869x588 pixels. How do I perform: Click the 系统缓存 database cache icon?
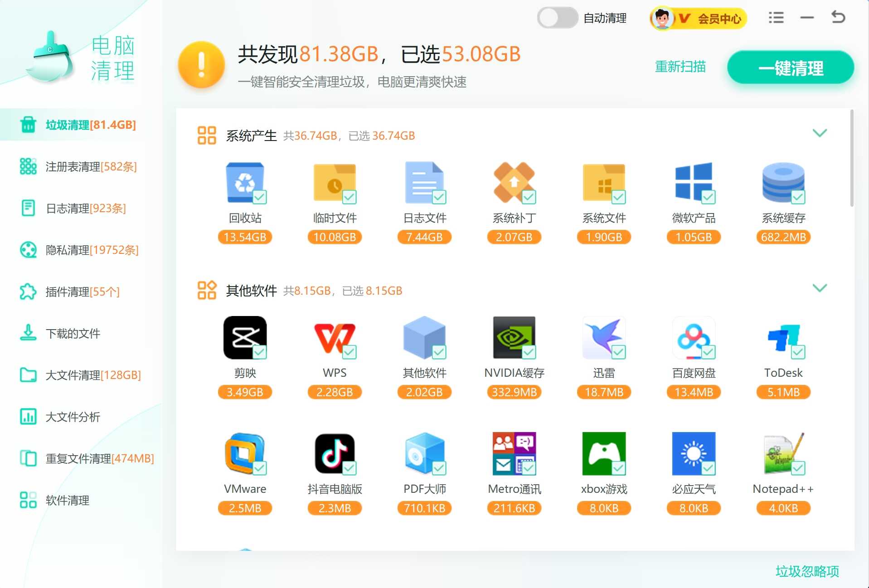[x=783, y=182]
